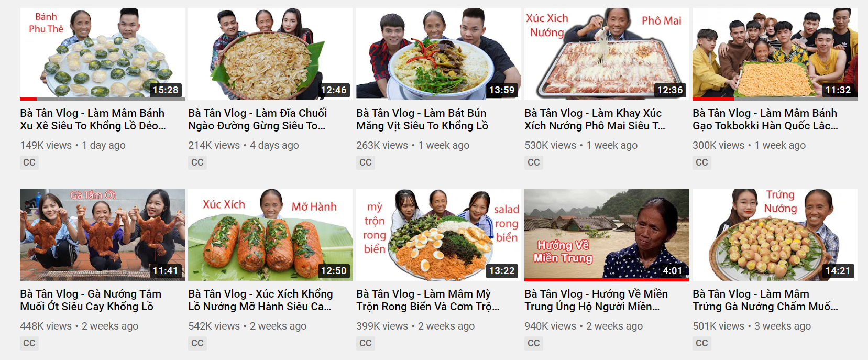
Task: Open title link Làm Mâm Mỳ Trộn Rong Biển
Action: point(427,300)
